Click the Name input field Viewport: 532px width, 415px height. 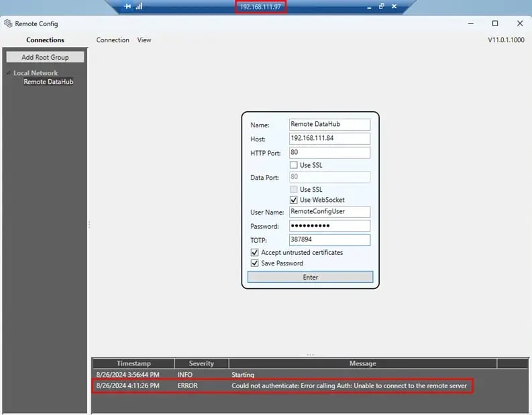[329, 125]
